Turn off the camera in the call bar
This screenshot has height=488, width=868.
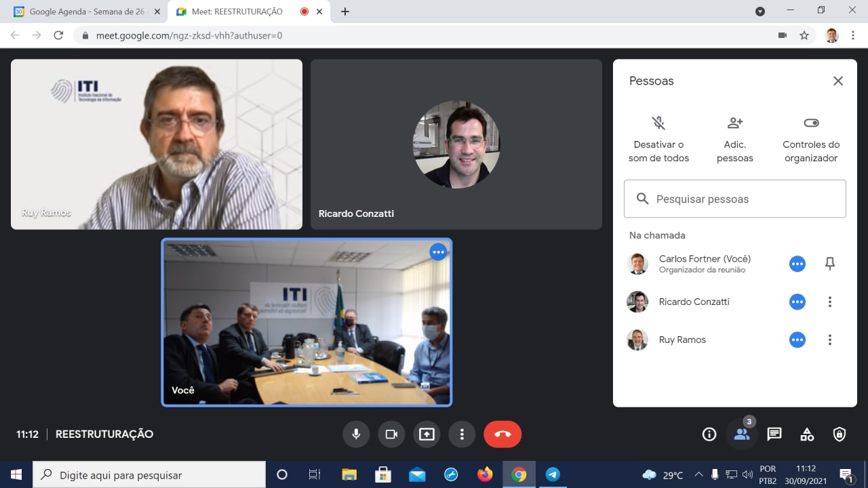tap(391, 434)
